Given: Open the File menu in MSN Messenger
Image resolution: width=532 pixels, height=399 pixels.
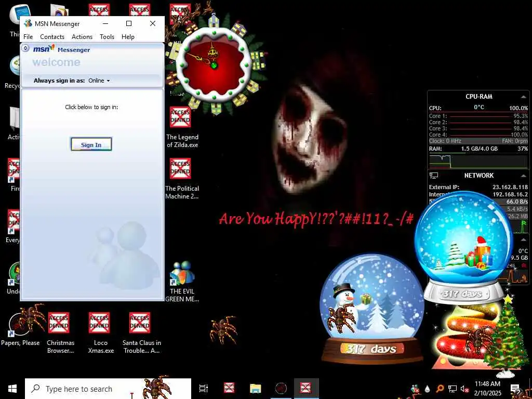Looking at the screenshot, I should 28,37.
